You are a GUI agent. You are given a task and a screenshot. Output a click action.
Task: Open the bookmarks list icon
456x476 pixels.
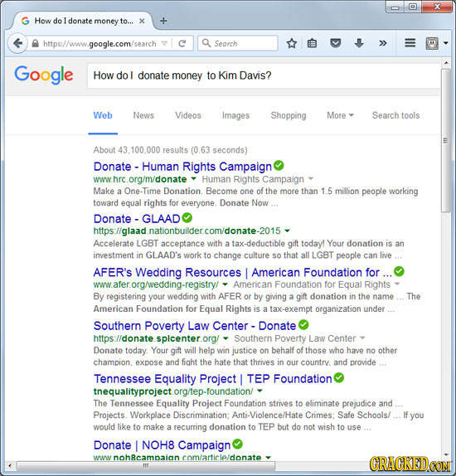[312, 44]
